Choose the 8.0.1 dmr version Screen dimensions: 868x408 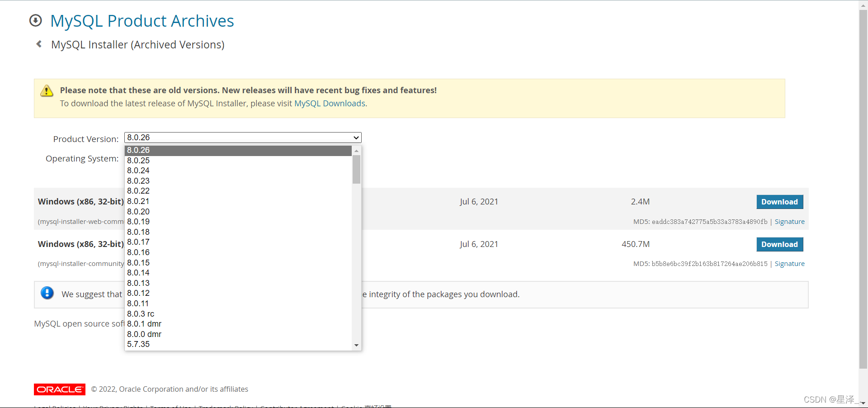(238, 324)
